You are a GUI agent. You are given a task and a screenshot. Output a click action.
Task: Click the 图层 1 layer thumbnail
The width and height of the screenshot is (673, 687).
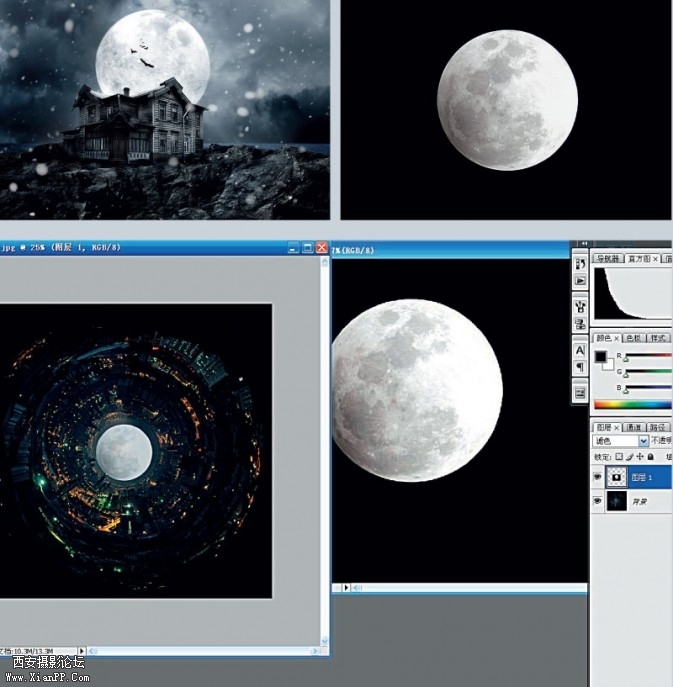click(616, 477)
